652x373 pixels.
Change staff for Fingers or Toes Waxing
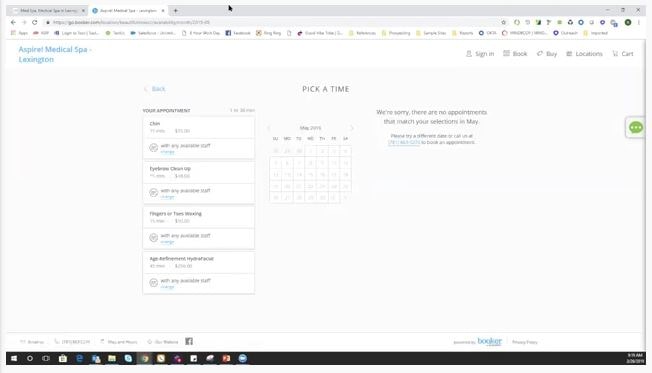[168, 242]
